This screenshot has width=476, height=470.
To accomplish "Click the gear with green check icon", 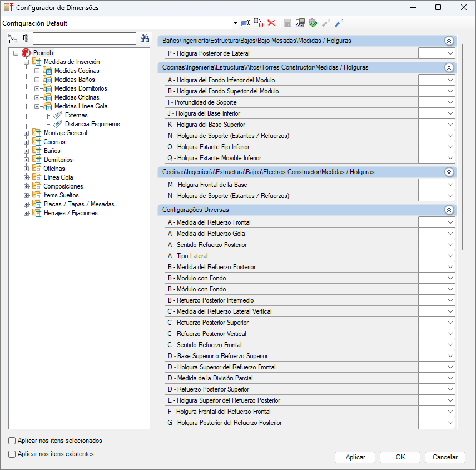I will point(313,23).
